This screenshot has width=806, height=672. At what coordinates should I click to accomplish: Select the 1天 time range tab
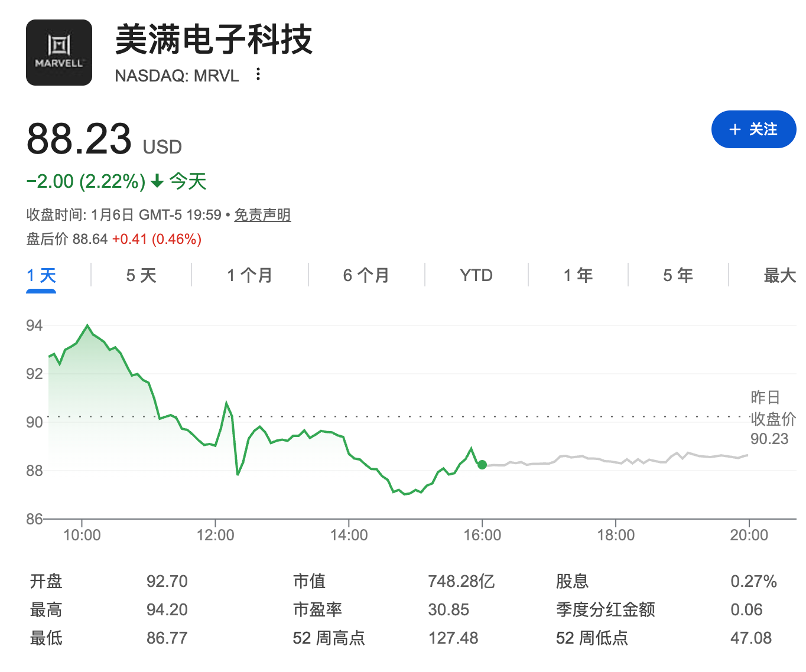point(40,275)
